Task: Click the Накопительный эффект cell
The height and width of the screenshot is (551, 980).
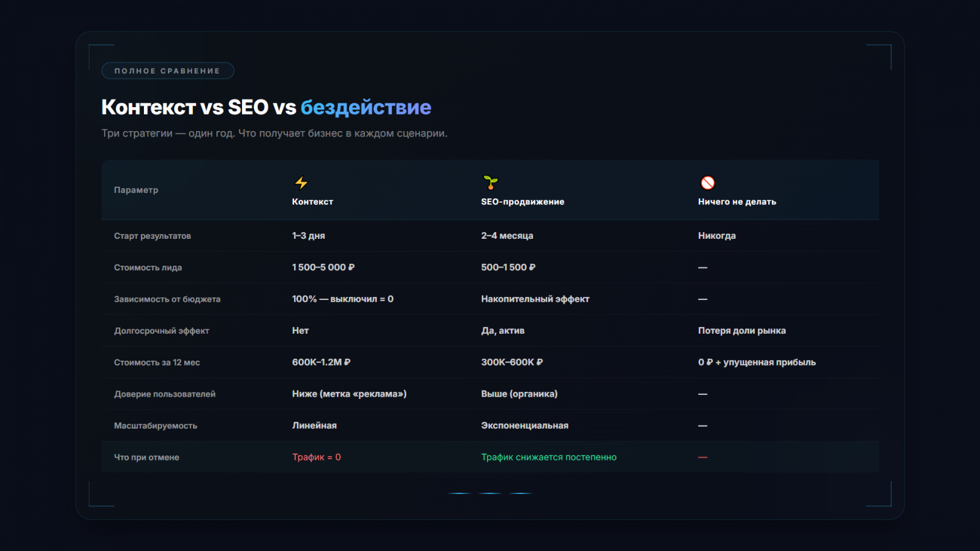Action: coord(535,299)
